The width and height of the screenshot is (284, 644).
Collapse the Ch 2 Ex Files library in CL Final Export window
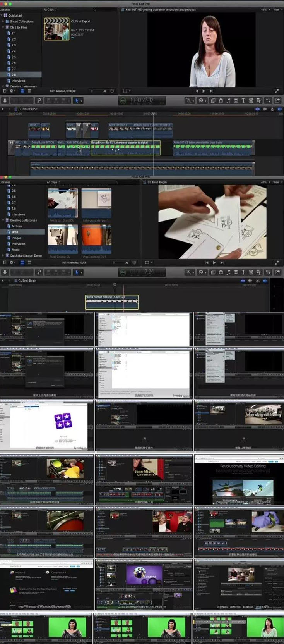pos(3,28)
